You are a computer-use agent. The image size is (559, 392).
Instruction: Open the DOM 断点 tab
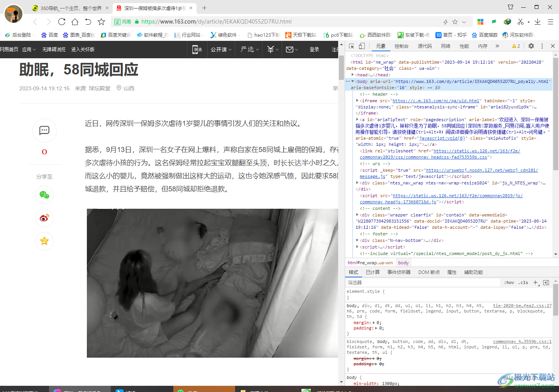(x=429, y=272)
